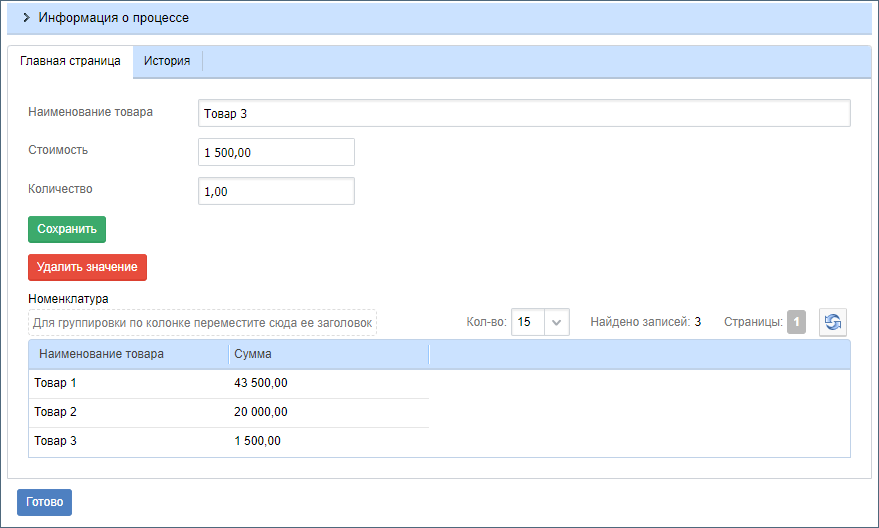This screenshot has height=528, width=879.
Task: Click the refresh icon beside the page number
Action: (833, 322)
